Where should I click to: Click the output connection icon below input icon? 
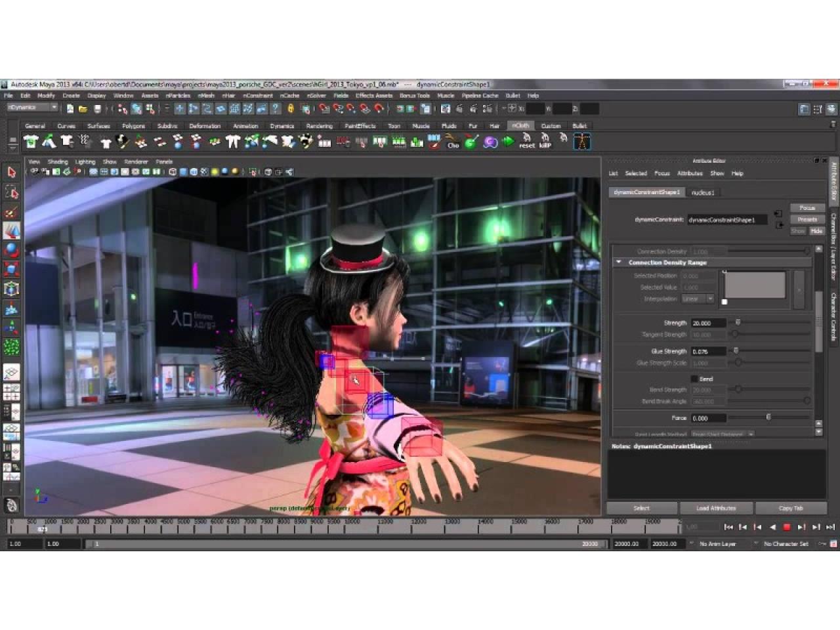tap(778, 225)
